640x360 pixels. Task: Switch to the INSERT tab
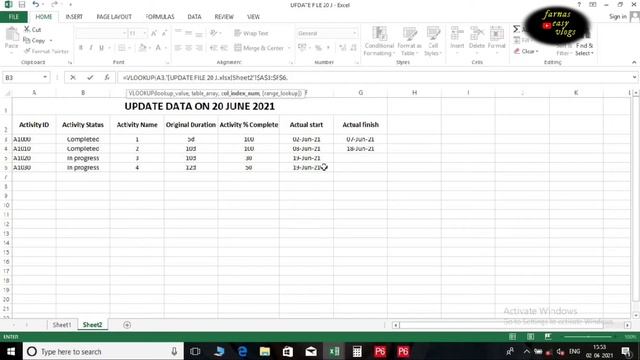pyautogui.click(x=74, y=17)
